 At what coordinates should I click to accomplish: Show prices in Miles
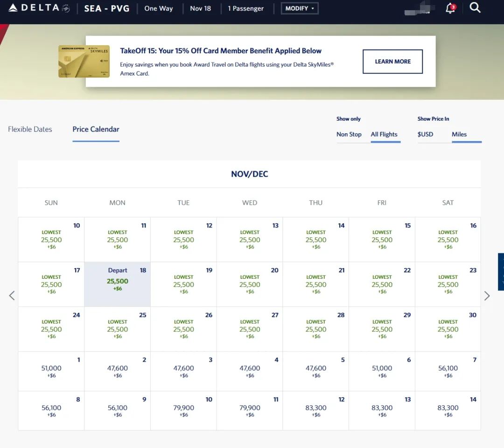[459, 134]
